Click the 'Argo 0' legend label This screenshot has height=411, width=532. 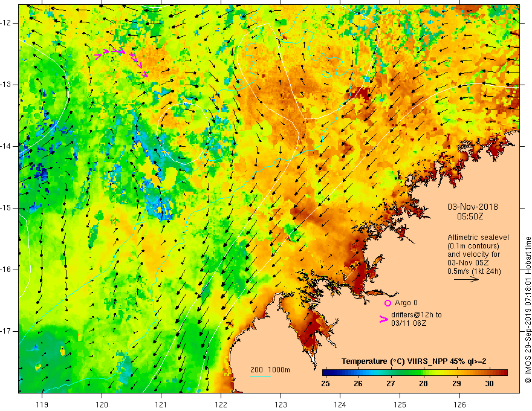tap(406, 303)
